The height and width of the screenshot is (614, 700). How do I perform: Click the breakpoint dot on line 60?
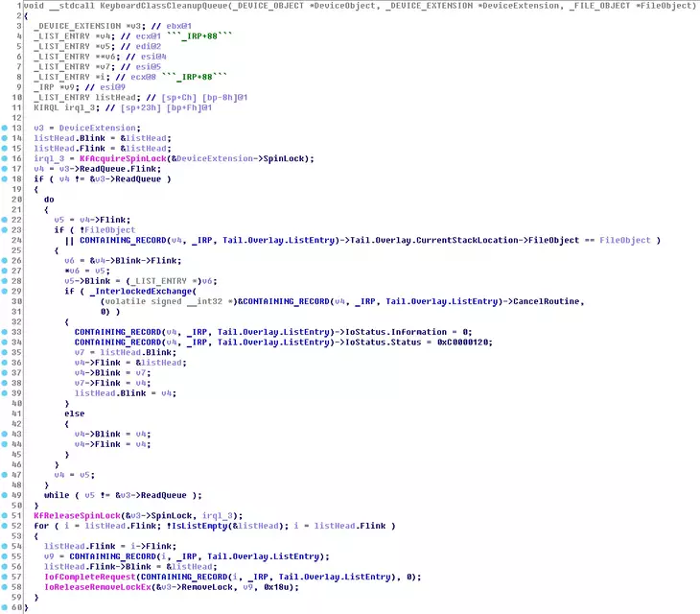click(5, 607)
